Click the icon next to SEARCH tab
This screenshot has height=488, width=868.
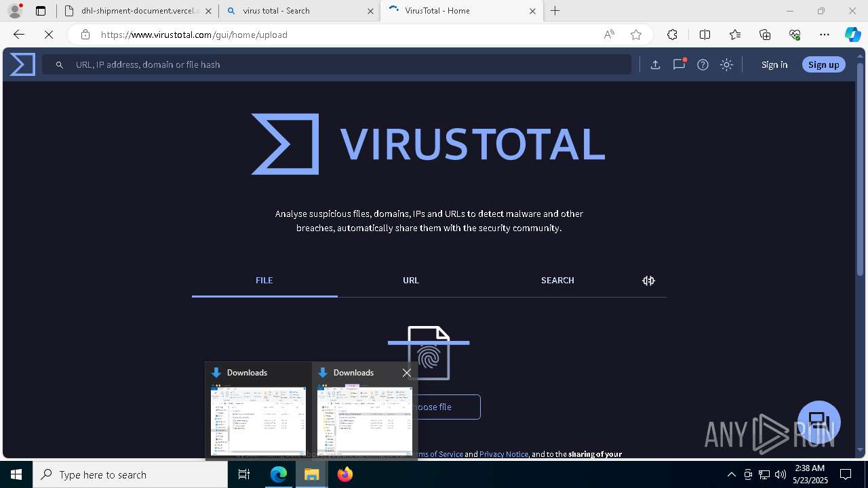click(649, 281)
